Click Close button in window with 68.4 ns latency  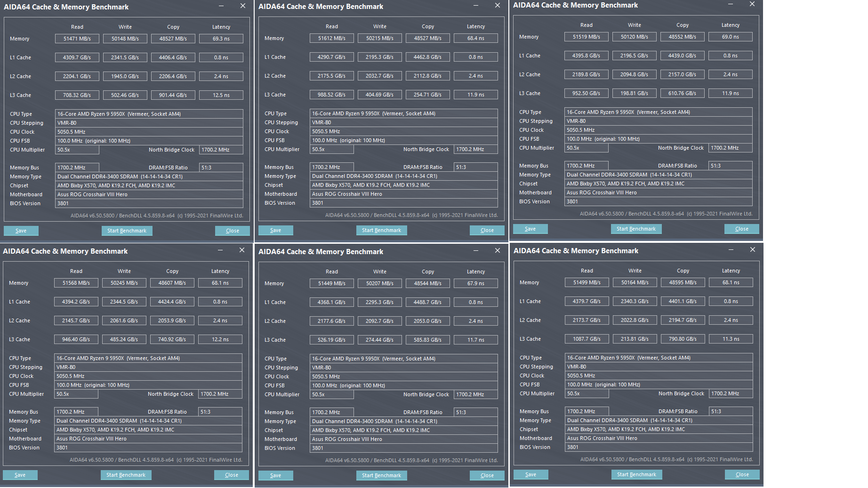(x=487, y=230)
